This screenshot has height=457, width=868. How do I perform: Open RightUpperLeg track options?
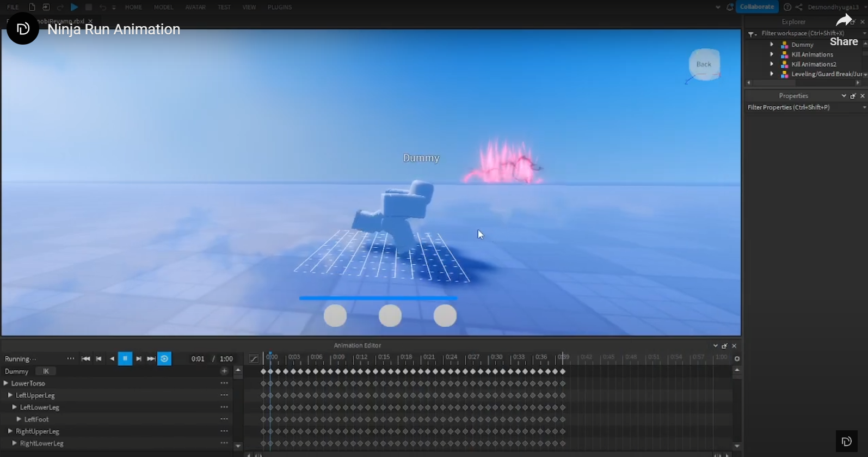coord(224,431)
